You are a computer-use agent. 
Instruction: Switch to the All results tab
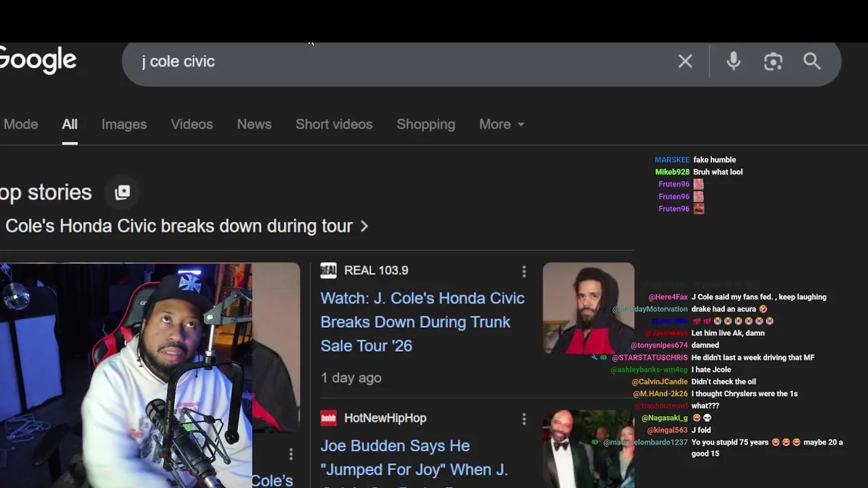coord(70,124)
